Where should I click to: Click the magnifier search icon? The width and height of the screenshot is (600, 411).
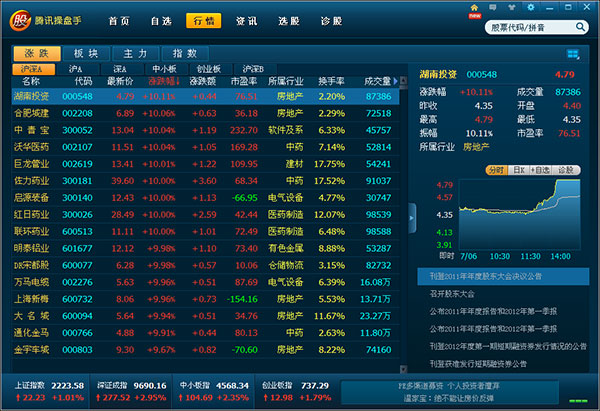click(x=580, y=27)
